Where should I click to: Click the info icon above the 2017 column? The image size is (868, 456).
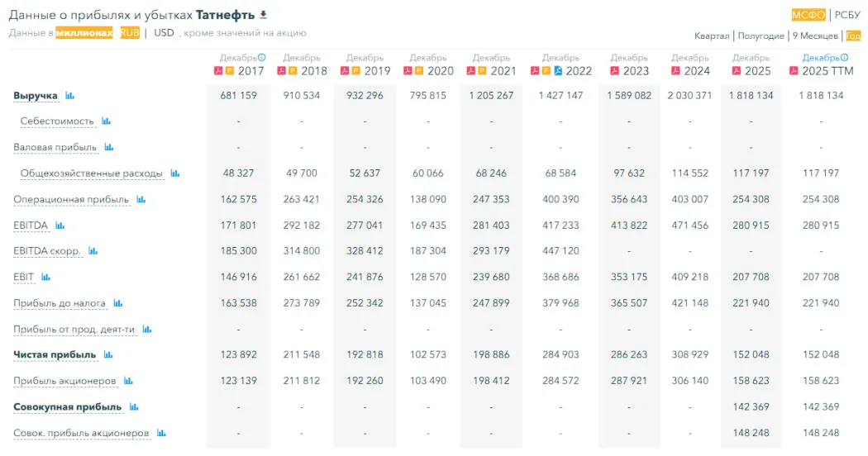[x=262, y=58]
